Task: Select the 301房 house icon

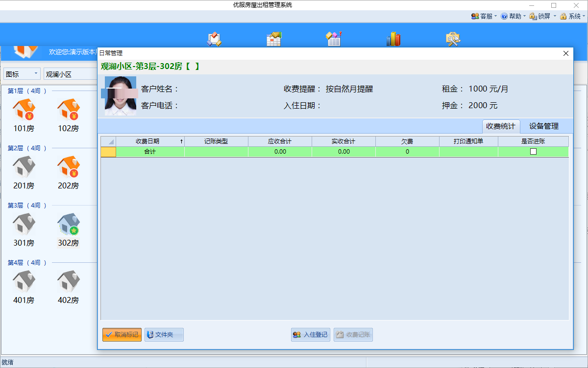Action: coord(24,225)
